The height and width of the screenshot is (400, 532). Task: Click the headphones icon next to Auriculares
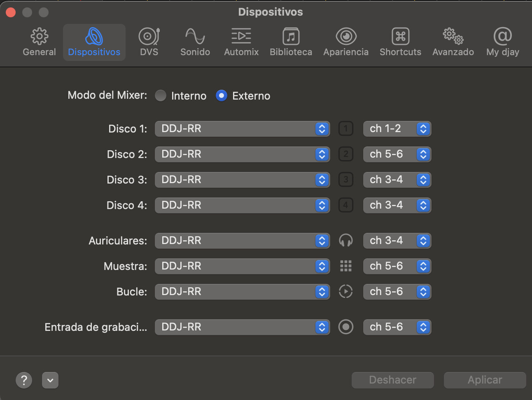[346, 240]
